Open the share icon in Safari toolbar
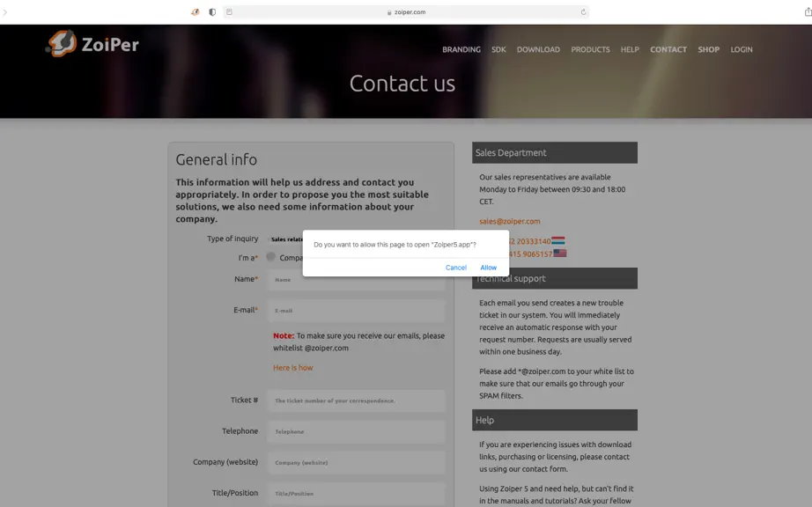 (808, 12)
